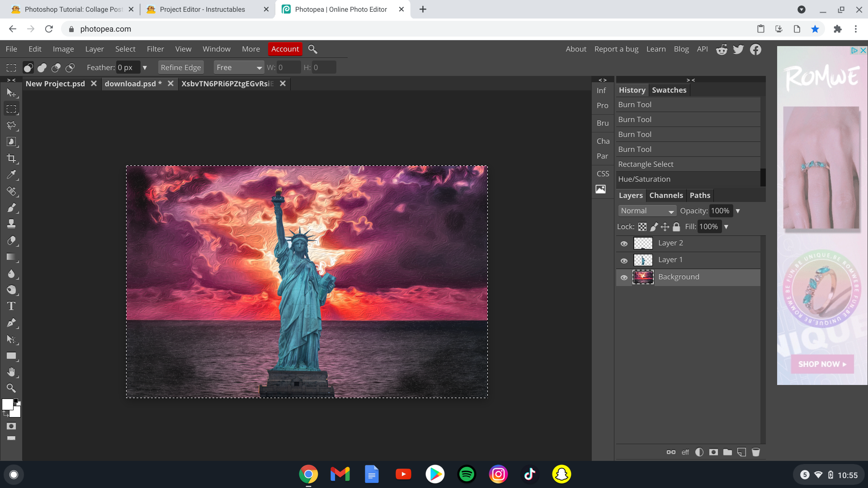Screen dimensions: 868x488
Task: Select the Object Selection tool
Action: click(x=11, y=142)
